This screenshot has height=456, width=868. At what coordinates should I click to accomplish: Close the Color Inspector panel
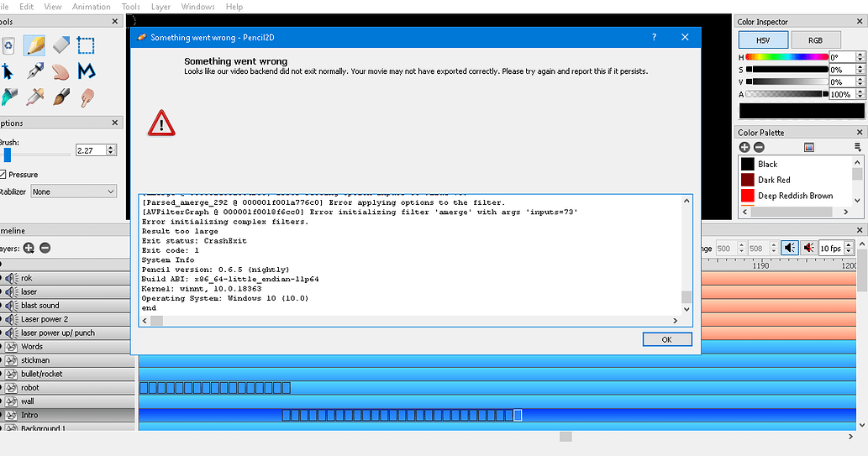pyautogui.click(x=859, y=21)
